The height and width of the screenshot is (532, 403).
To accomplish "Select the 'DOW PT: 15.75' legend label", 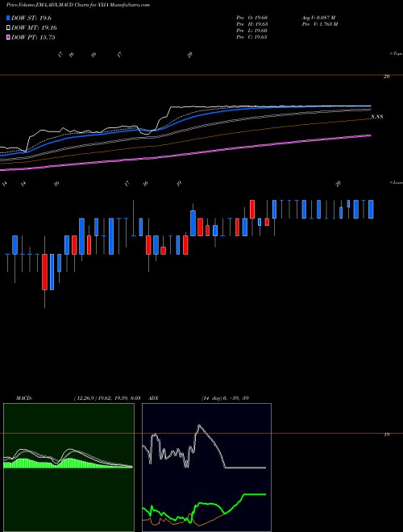I will (x=33, y=37).
